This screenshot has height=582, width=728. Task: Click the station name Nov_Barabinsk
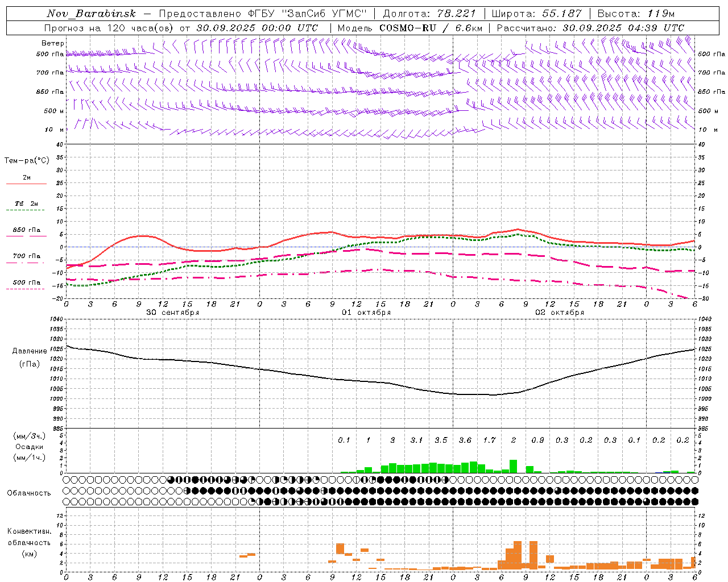click(x=92, y=14)
